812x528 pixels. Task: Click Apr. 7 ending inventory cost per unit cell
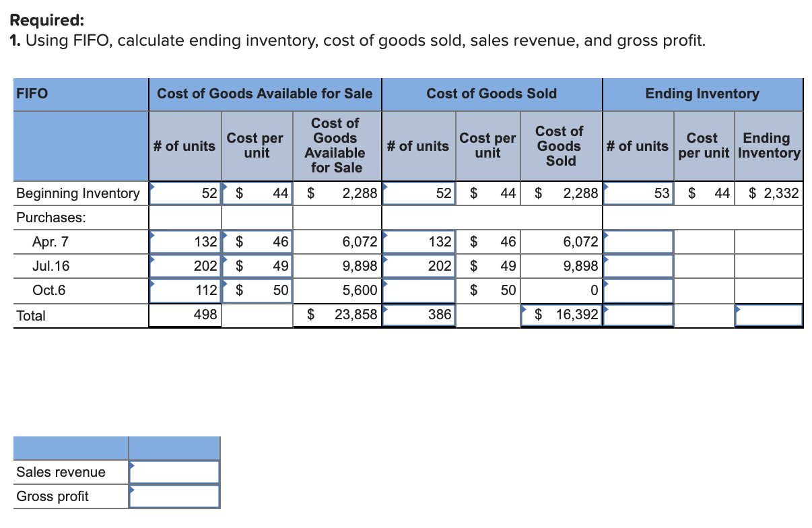[704, 242]
